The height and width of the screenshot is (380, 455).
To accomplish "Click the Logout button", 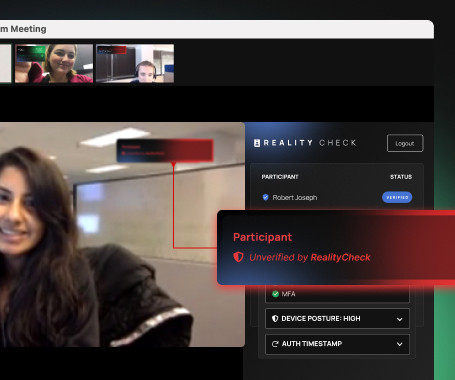I will point(405,143).
